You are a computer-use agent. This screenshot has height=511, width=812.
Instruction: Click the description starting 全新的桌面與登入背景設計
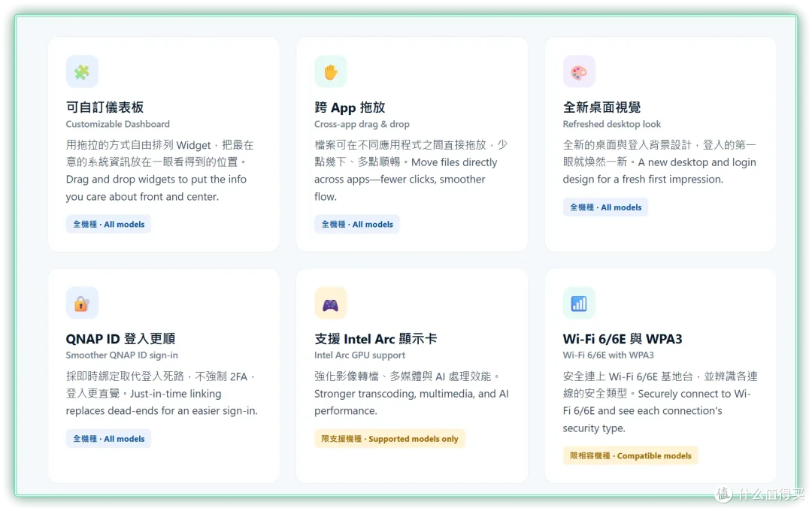pyautogui.click(x=660, y=162)
